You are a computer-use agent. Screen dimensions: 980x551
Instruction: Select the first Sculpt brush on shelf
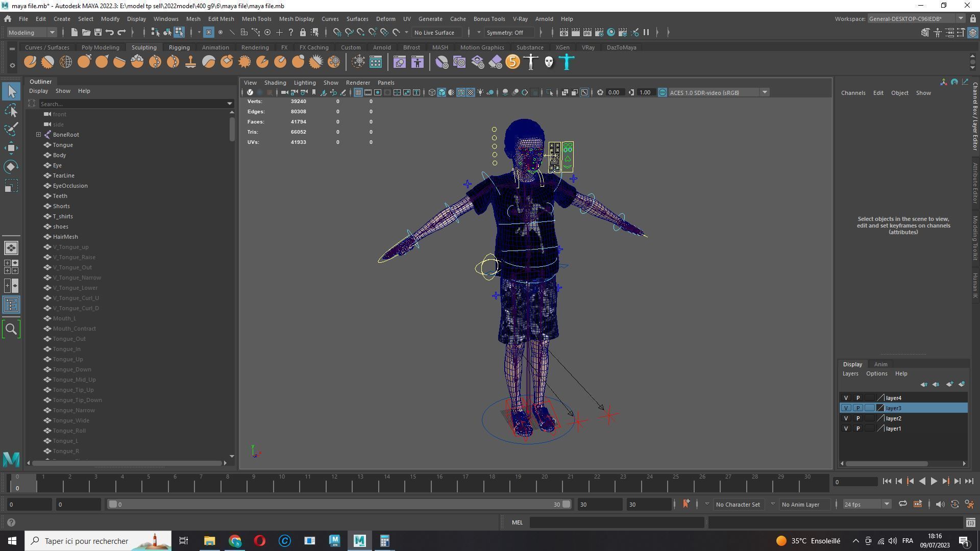pyautogui.click(x=30, y=62)
